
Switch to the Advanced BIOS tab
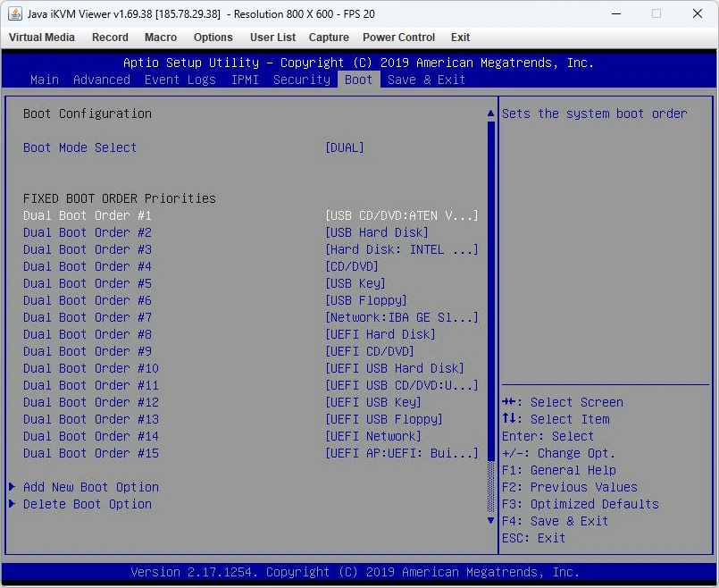[101, 80]
